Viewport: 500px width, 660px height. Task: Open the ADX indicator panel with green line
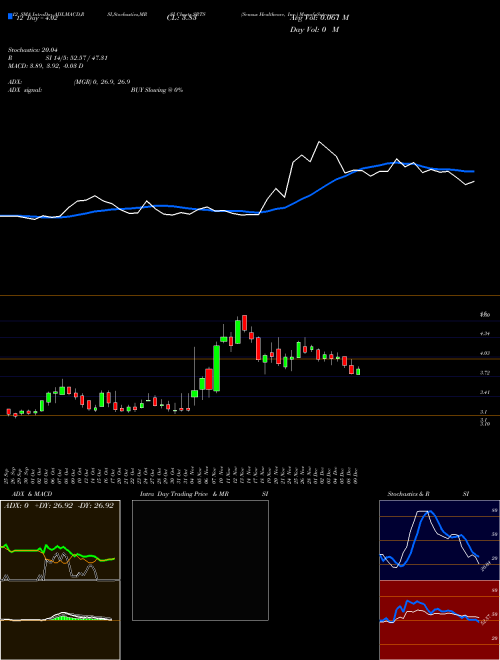pyautogui.click(x=60, y=540)
